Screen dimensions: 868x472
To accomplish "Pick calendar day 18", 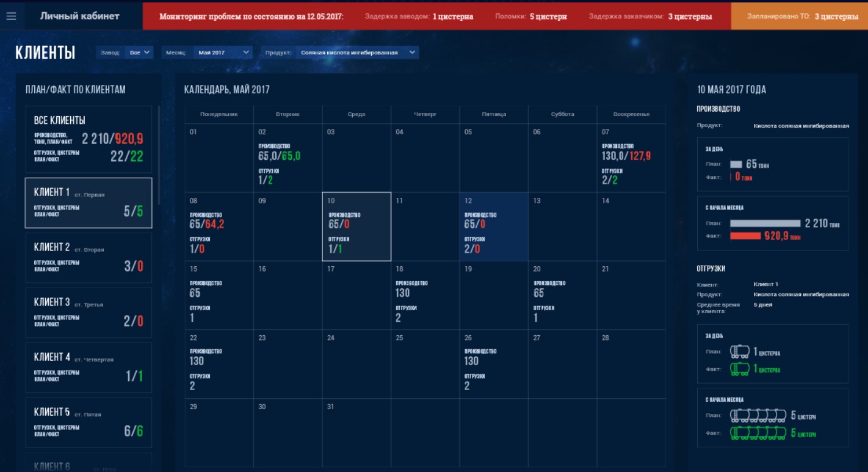I will click(x=425, y=296).
